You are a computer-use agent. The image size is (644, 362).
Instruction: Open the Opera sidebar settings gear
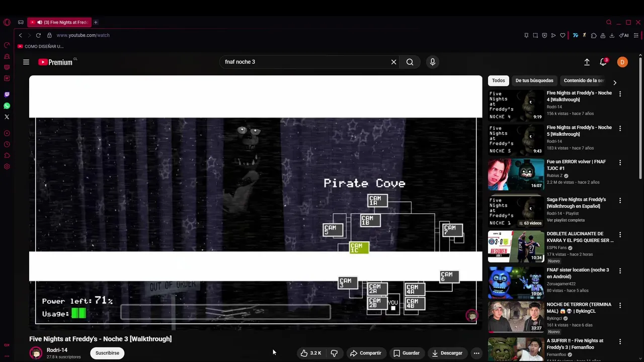[7, 166]
